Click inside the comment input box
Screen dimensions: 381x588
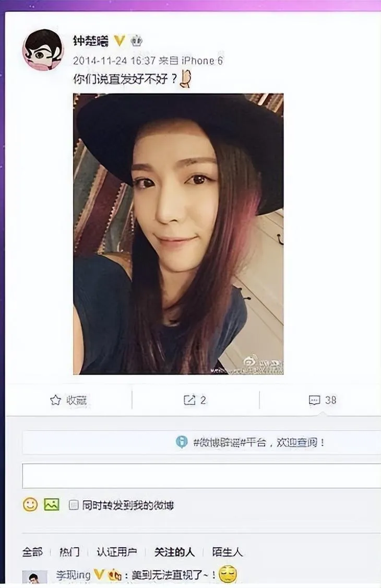[x=201, y=476]
